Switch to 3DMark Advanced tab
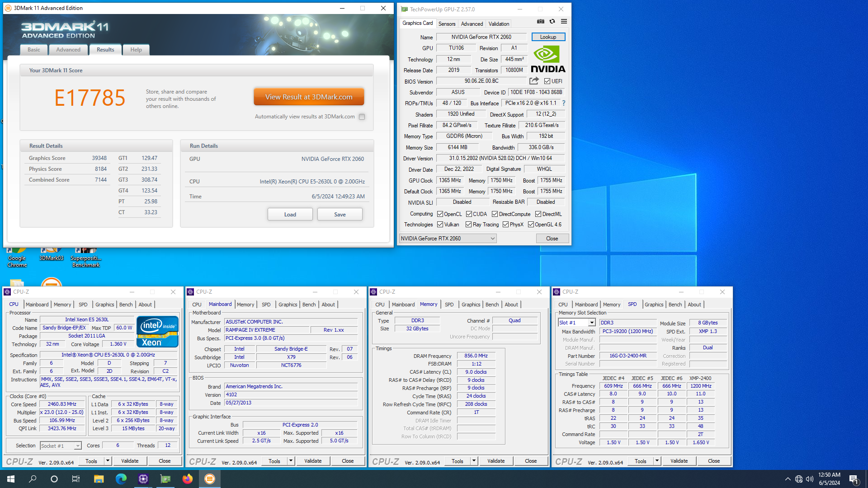The height and width of the screenshot is (488, 868). point(68,50)
